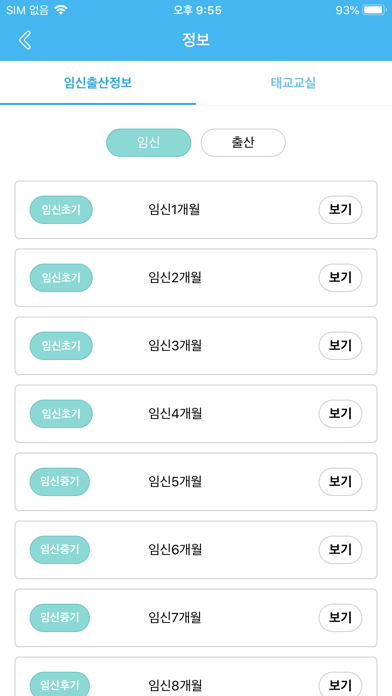Tap 임신후기 badge on 임신8개월 row
This screenshot has width=392, height=696.
60,684
